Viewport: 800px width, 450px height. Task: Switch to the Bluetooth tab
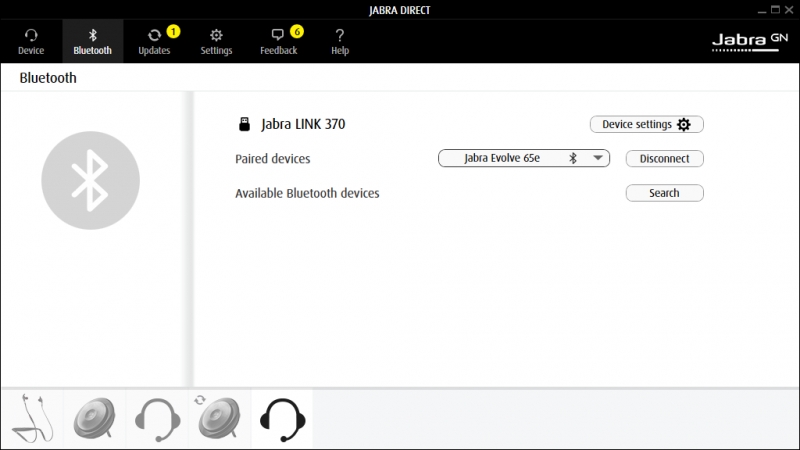click(x=92, y=41)
